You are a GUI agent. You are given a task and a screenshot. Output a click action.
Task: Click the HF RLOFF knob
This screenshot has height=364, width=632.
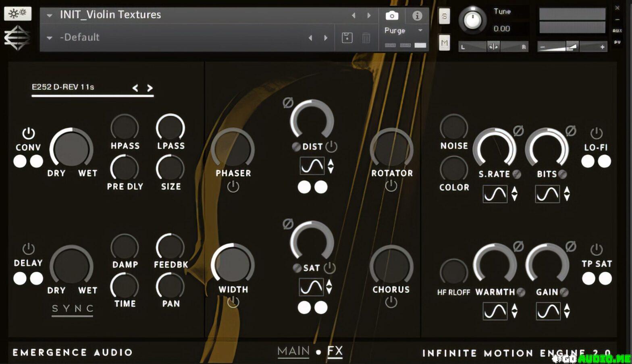click(454, 272)
